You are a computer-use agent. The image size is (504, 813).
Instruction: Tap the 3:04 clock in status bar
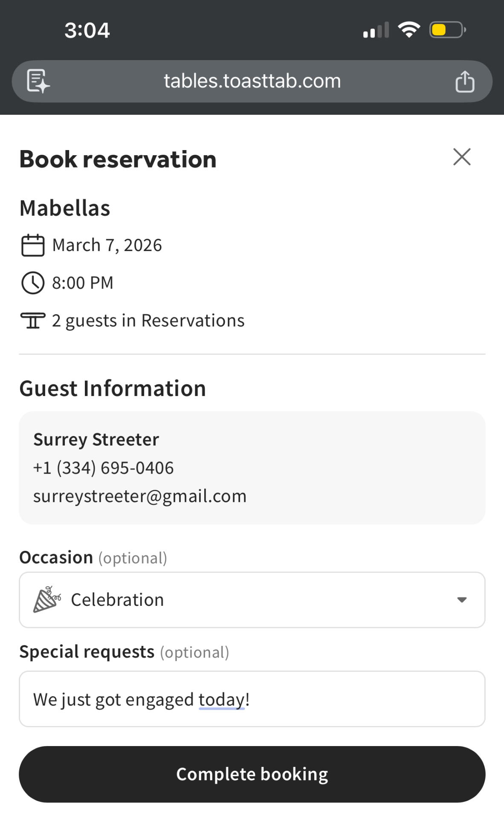coord(87,30)
